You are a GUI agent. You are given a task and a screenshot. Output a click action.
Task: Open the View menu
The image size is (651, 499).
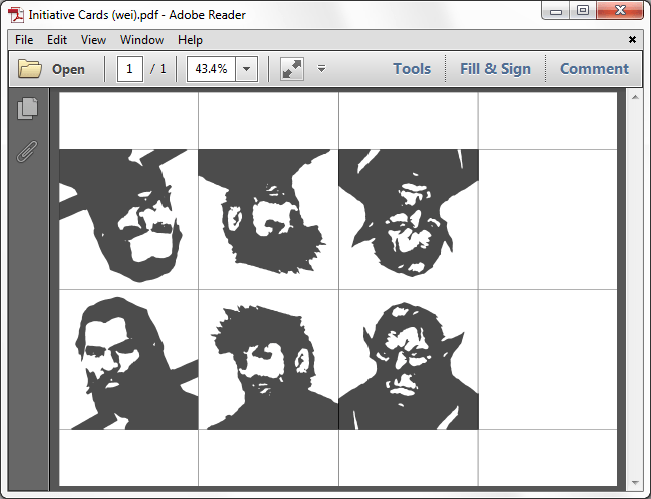(x=93, y=40)
